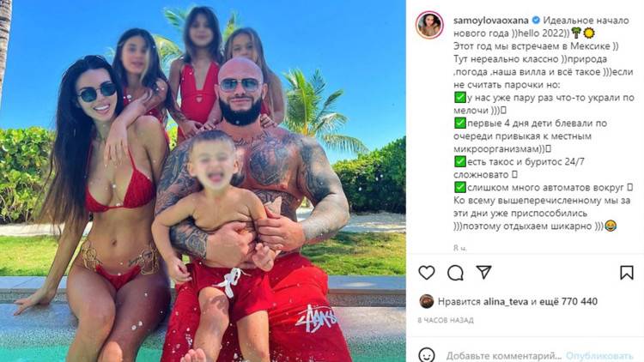Image resolution: width=644 pixels, height=362 pixels.
Task: Like the post with the heart icon
Action: pyautogui.click(x=426, y=273)
